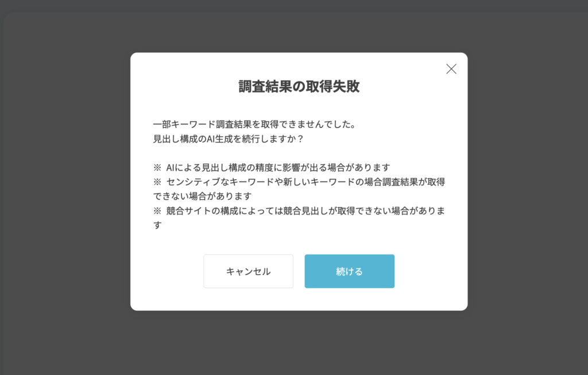Click the dimmed backdrop outside the dialog
588x375 pixels.
(x=64, y=187)
